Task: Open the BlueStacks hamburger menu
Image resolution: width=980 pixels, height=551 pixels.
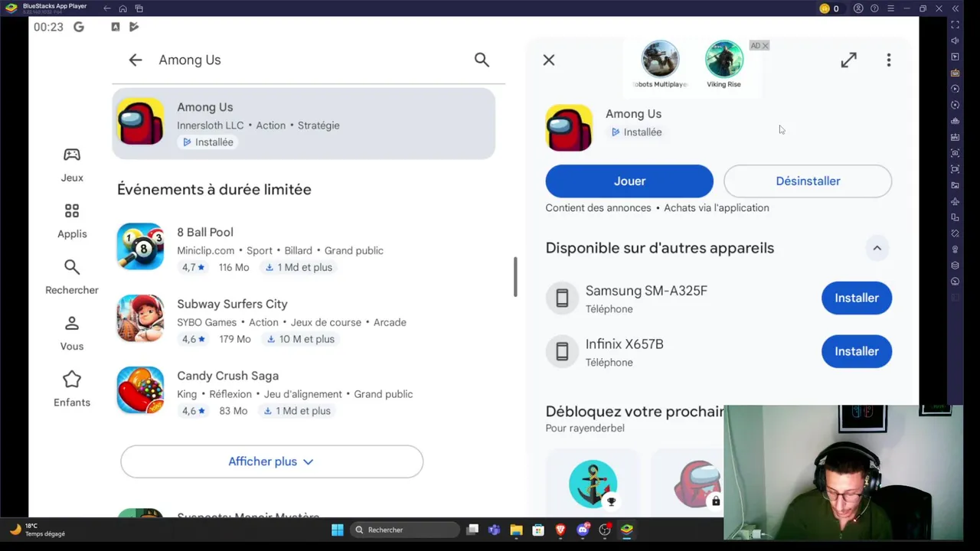Action: 890,8
